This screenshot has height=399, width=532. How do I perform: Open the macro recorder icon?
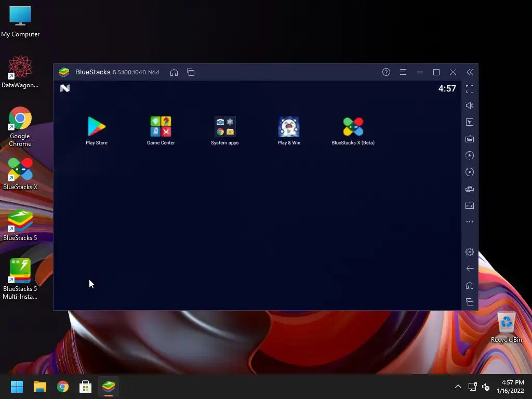pos(470,189)
